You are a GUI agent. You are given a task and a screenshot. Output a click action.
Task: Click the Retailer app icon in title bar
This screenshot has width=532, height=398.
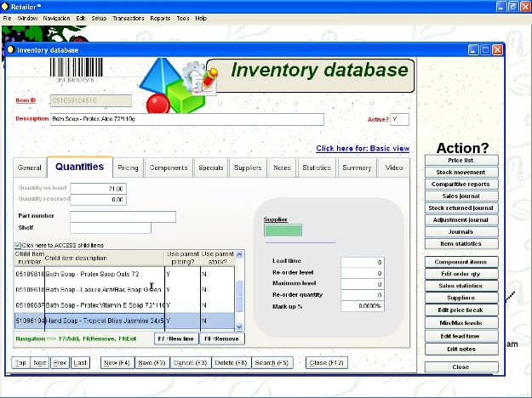coord(6,6)
